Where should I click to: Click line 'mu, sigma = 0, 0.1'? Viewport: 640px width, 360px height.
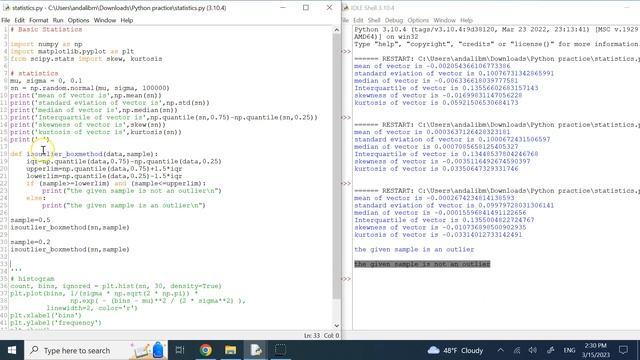[46, 81]
